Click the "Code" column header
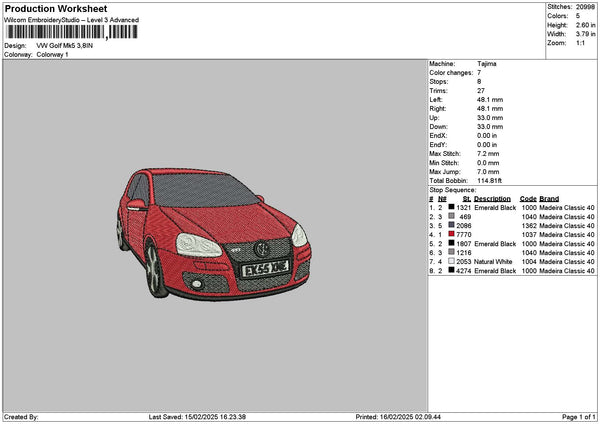This screenshot has width=600, height=424. [x=528, y=199]
